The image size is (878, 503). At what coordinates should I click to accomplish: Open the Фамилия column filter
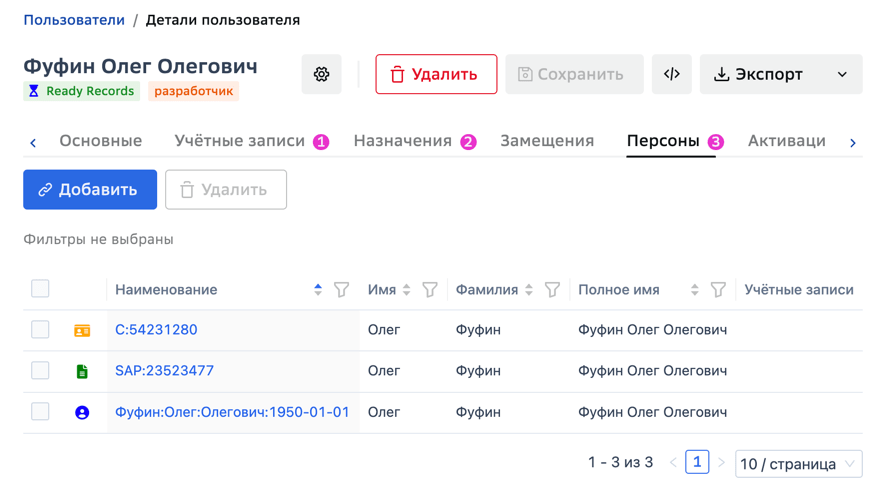point(553,290)
